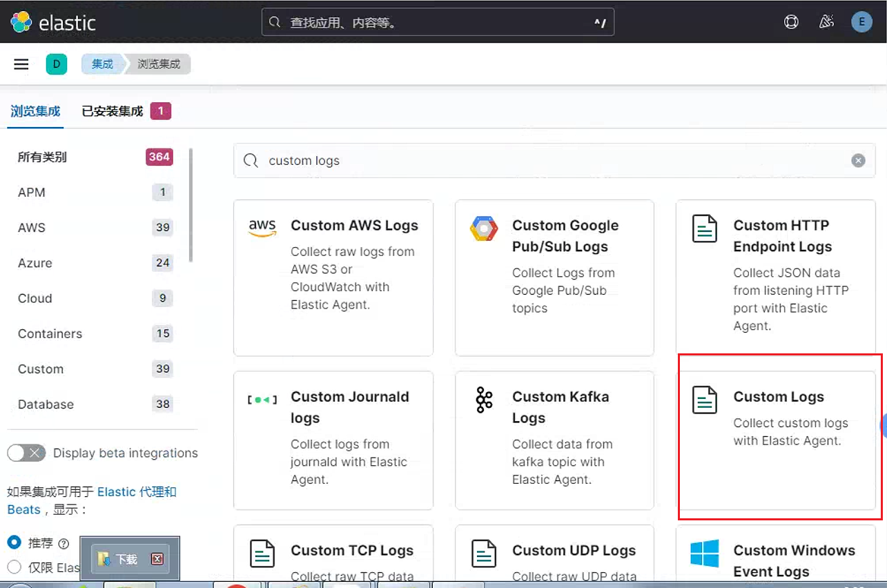Click the Elastic logo in header
Viewport: 887px width, 588px height.
click(54, 22)
